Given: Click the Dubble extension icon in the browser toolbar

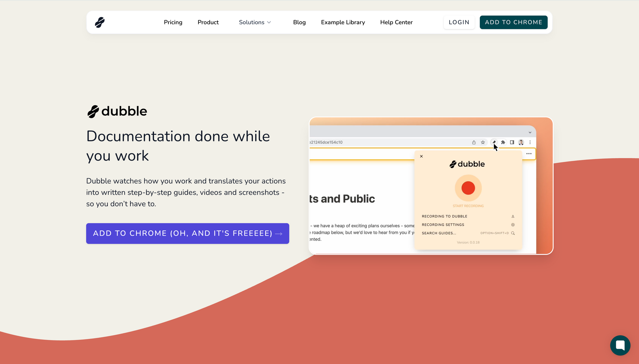Looking at the screenshot, I should click(494, 142).
